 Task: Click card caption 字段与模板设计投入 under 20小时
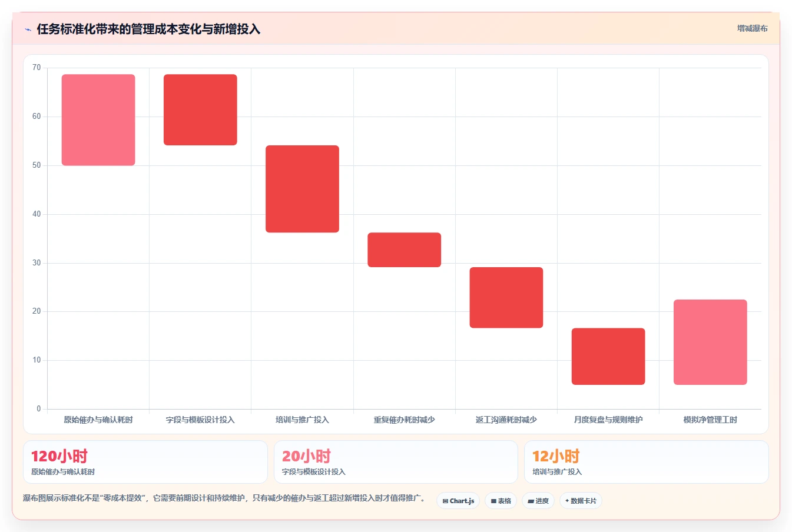[314, 472]
